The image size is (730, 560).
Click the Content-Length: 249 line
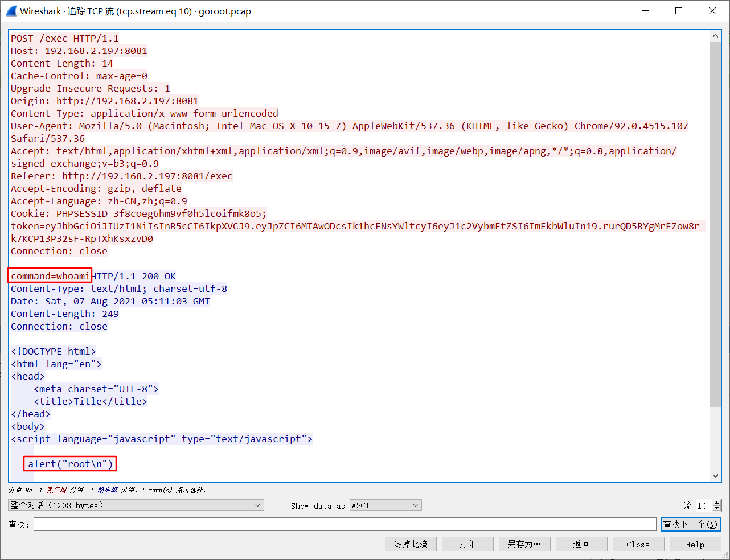tap(65, 314)
